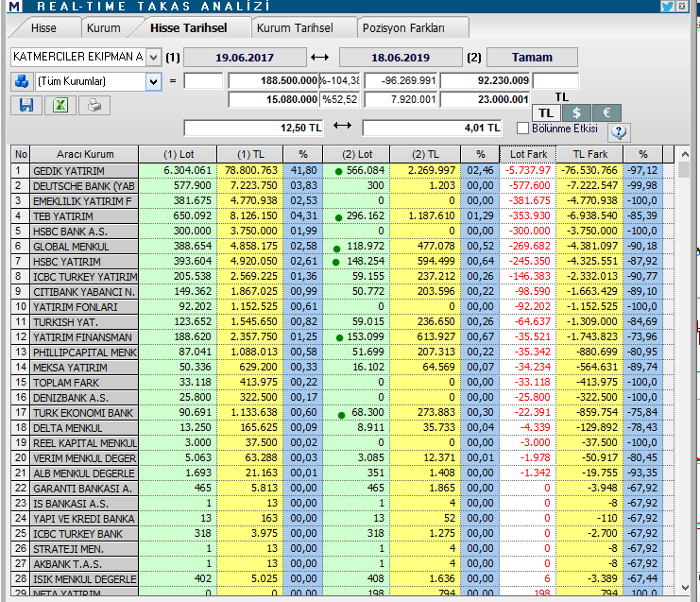Print the table with printer icon
The width and height of the screenshot is (700, 602).
pyautogui.click(x=94, y=106)
